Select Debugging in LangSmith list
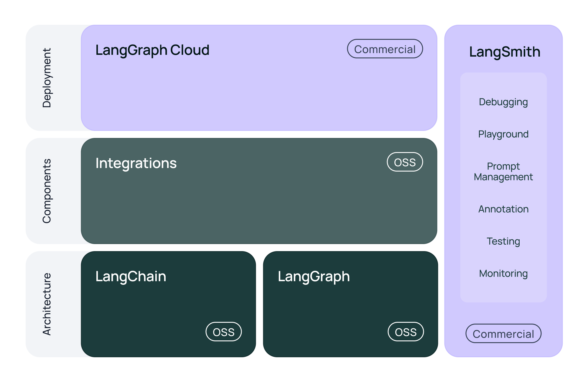The width and height of the screenshot is (588, 382). click(x=503, y=102)
